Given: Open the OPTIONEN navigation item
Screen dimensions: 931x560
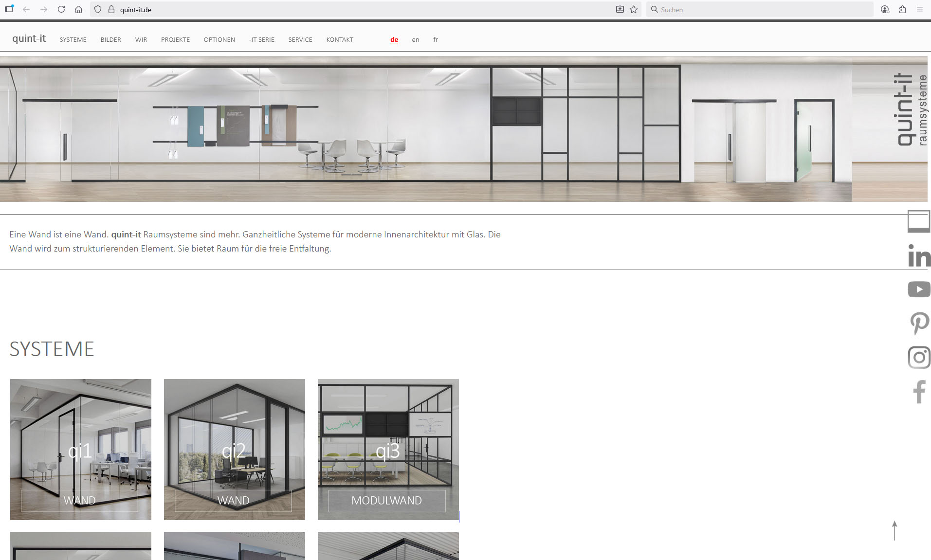Looking at the screenshot, I should pyautogui.click(x=219, y=40).
